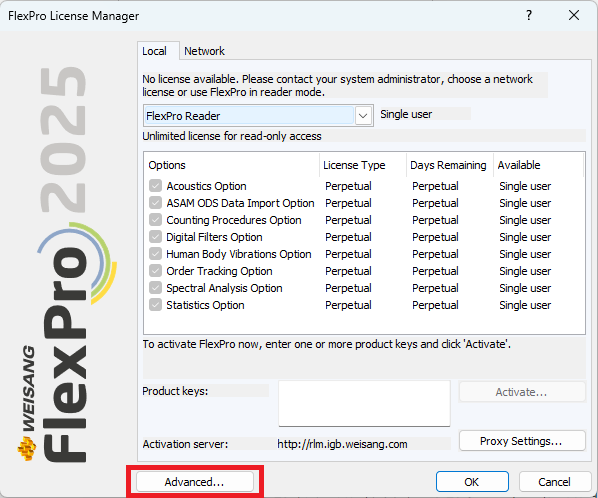Open Proxy Settings
The width and height of the screenshot is (598, 498).
coord(522,441)
